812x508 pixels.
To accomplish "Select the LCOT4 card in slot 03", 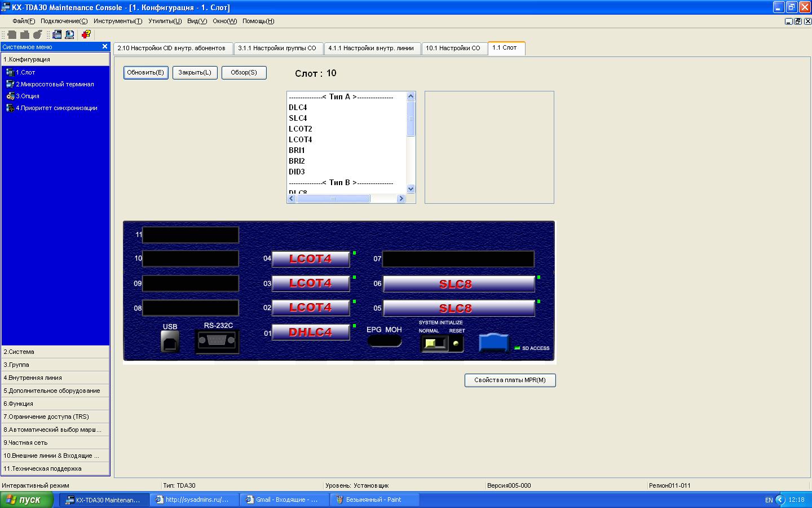I will [311, 283].
